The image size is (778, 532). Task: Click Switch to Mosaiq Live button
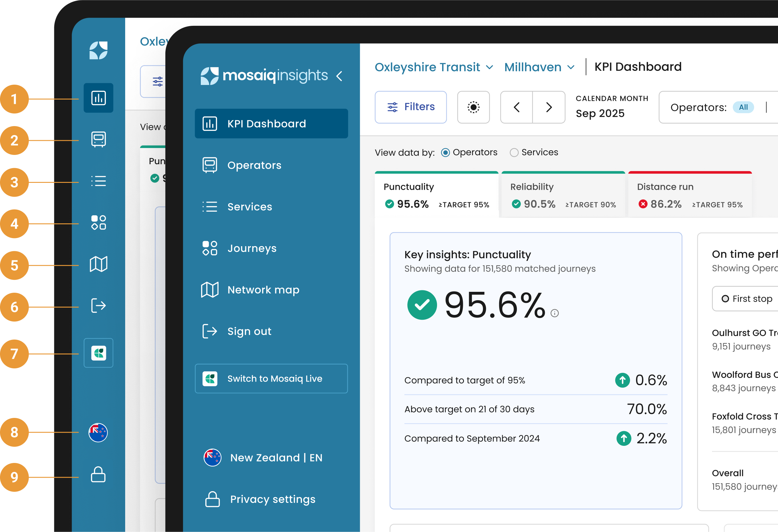pyautogui.click(x=271, y=379)
